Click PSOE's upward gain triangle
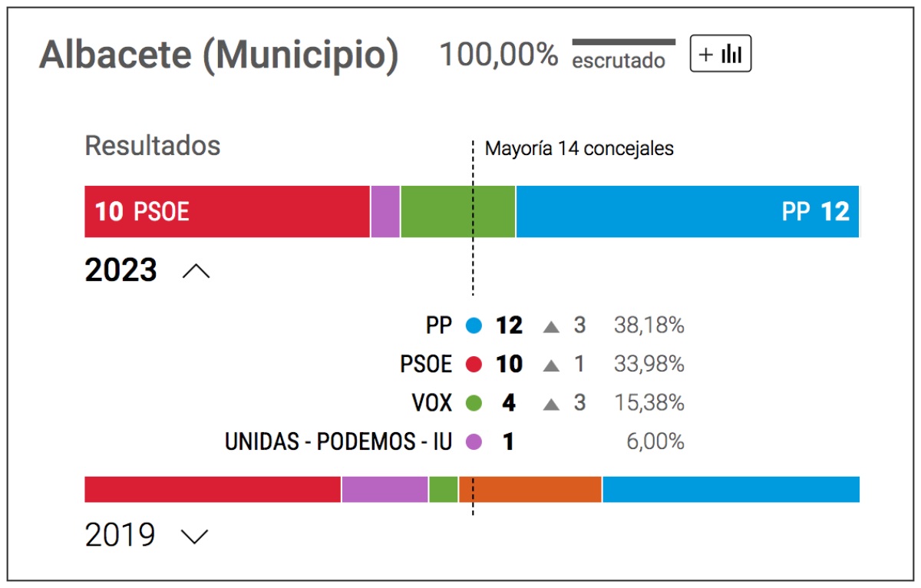 550,365
